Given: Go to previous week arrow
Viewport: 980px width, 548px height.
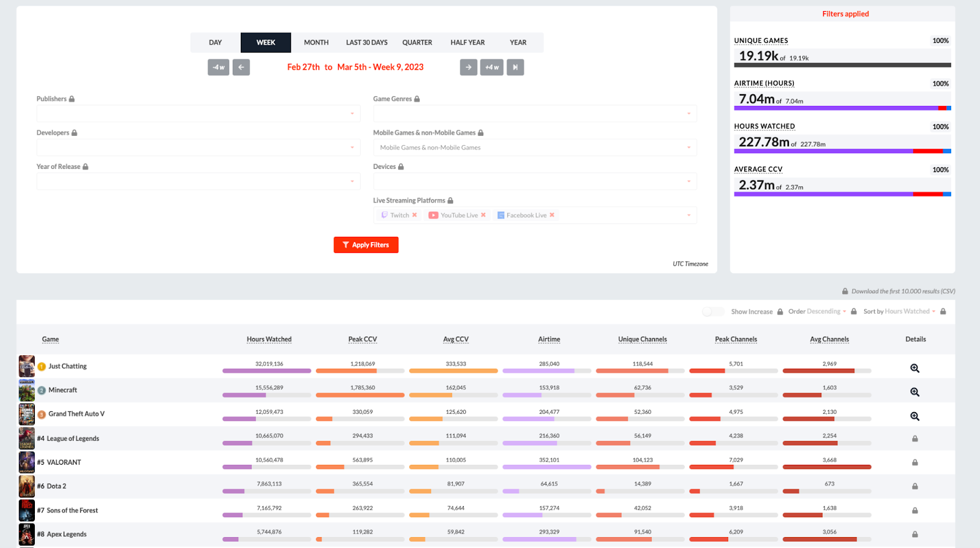Looking at the screenshot, I should point(241,67).
